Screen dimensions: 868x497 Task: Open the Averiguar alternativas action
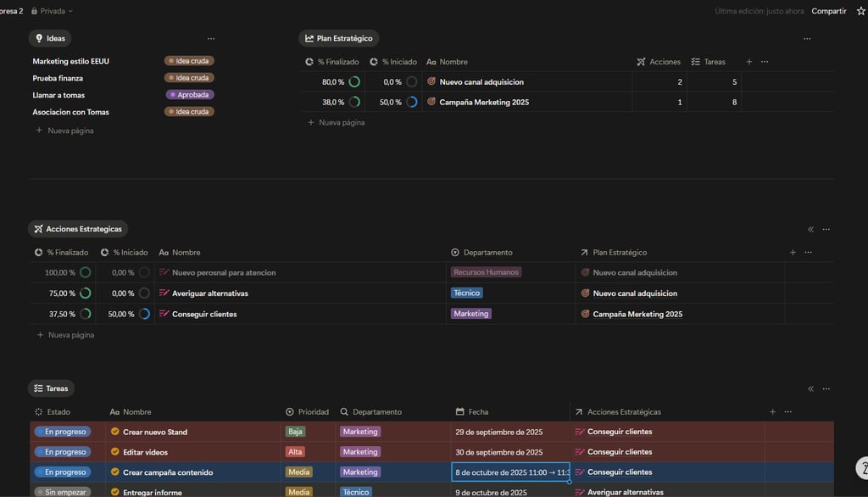coord(210,293)
